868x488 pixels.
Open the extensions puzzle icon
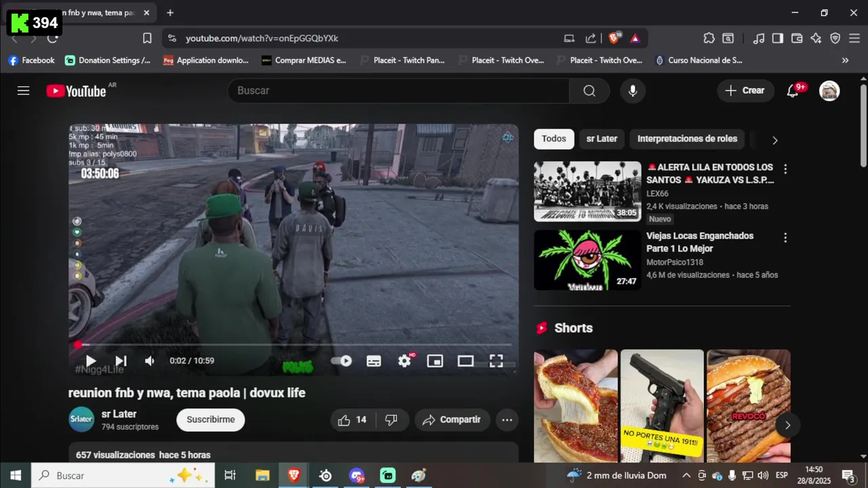709,39
